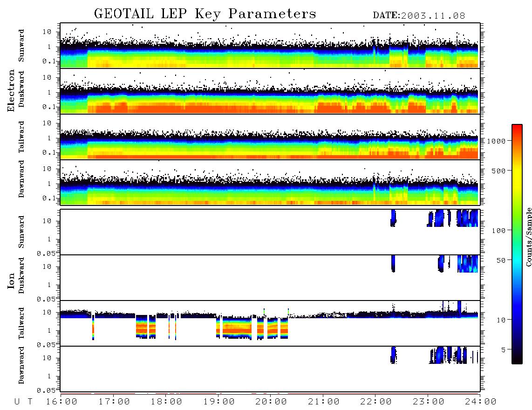Click the title GEOTAIL LEP Key Parameters
This screenshot has width=532, height=410.
pyautogui.click(x=205, y=14)
